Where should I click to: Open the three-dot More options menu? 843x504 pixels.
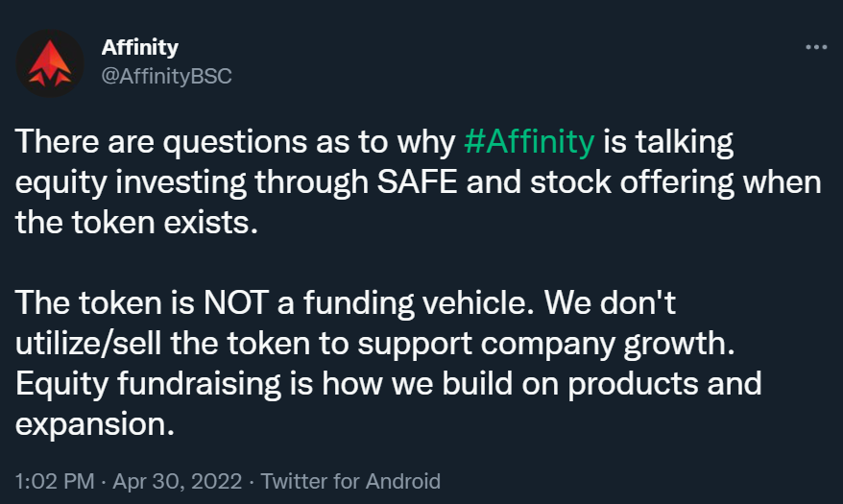tap(815, 47)
